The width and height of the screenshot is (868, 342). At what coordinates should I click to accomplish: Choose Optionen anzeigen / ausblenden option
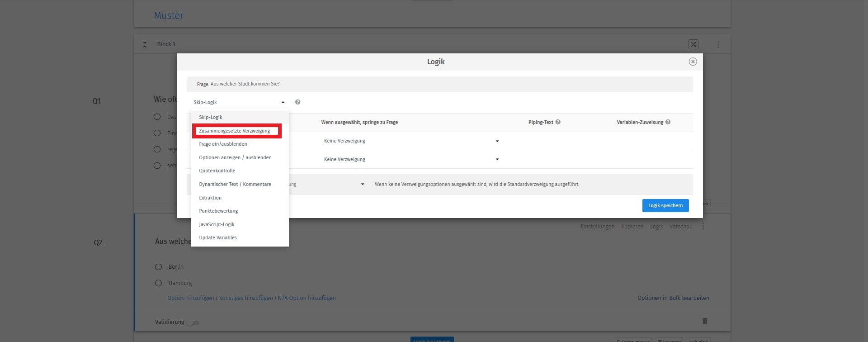coord(240,157)
